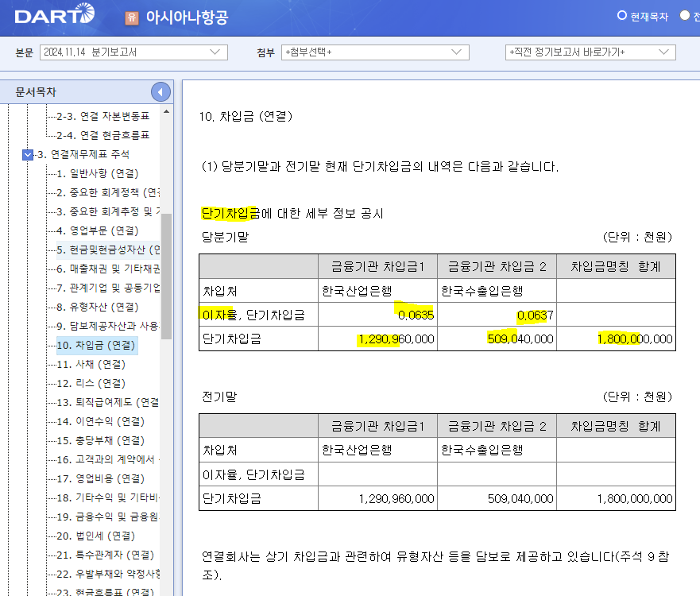Click the 10. 차입금 (연결) section heading
Image resolution: width=700 pixels, height=596 pixels.
coord(246,117)
